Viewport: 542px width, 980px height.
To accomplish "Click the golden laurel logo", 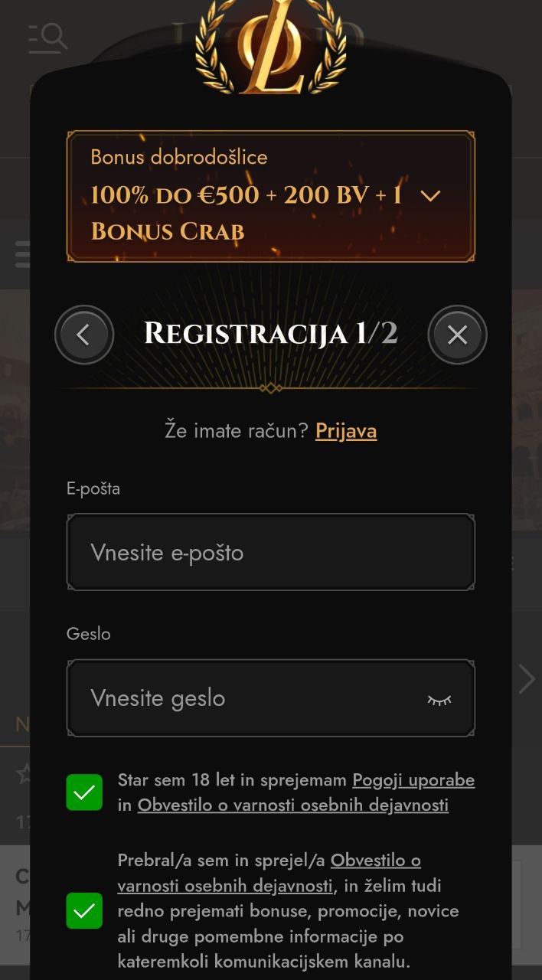I will click(x=270, y=47).
